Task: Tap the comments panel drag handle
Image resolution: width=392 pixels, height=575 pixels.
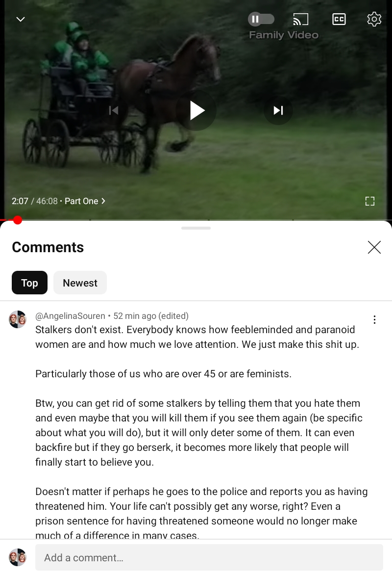Action: click(x=196, y=228)
